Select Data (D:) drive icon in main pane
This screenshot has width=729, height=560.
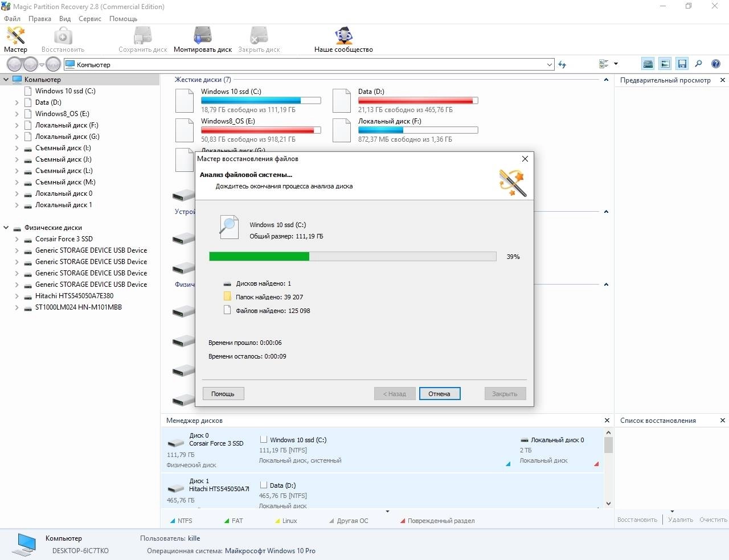tap(342, 101)
